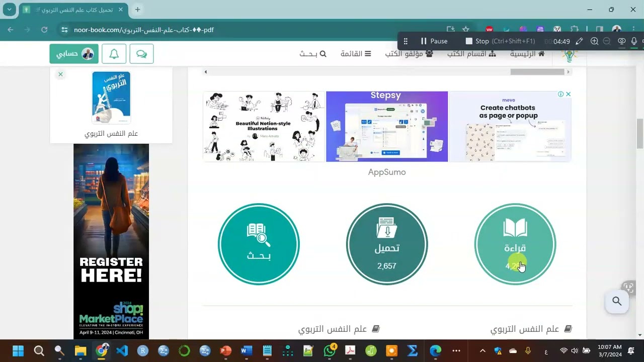Image resolution: width=644 pixels, height=362 pixels.
Task: Click the right-hand علم النفس التربوي heading link
Action: (531, 329)
